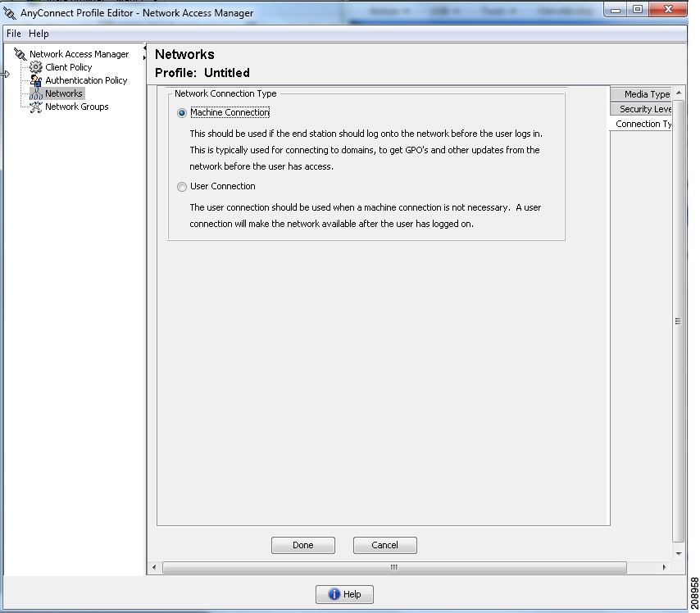Click text starting 'The user connection should be used'

[x=366, y=207]
